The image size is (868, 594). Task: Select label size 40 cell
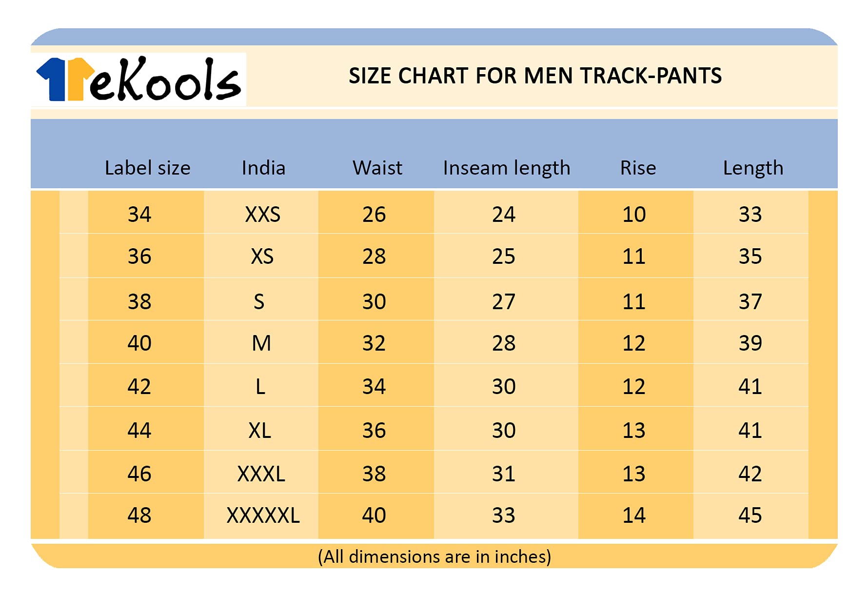click(x=139, y=343)
